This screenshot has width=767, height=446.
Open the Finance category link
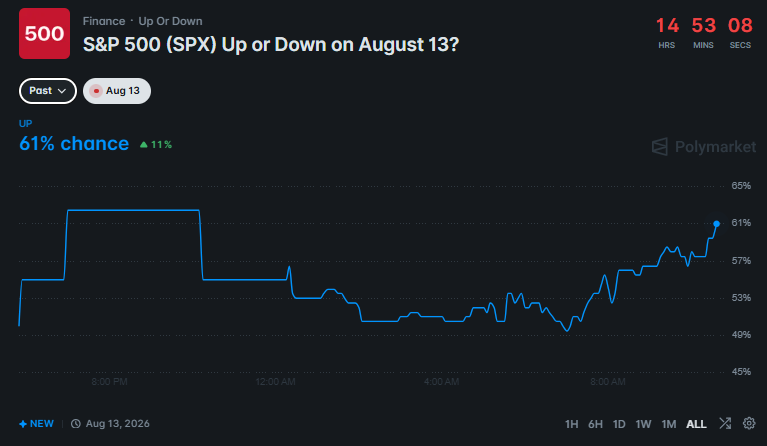(x=104, y=21)
